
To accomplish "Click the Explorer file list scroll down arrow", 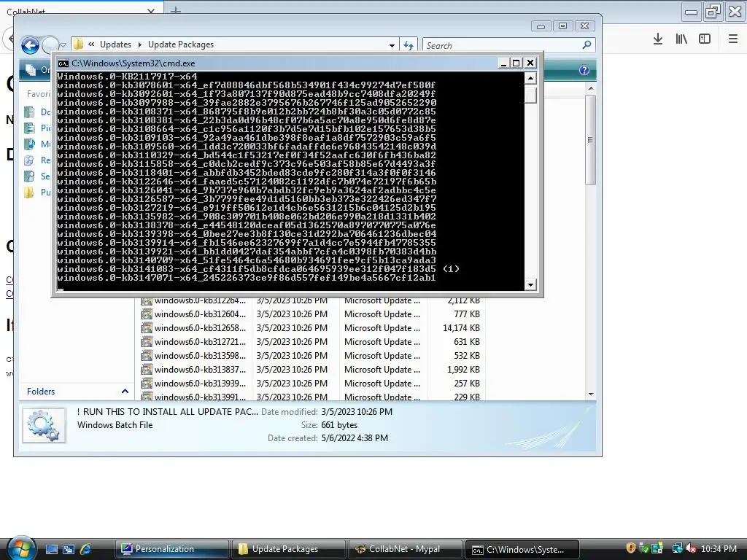I will click(591, 394).
